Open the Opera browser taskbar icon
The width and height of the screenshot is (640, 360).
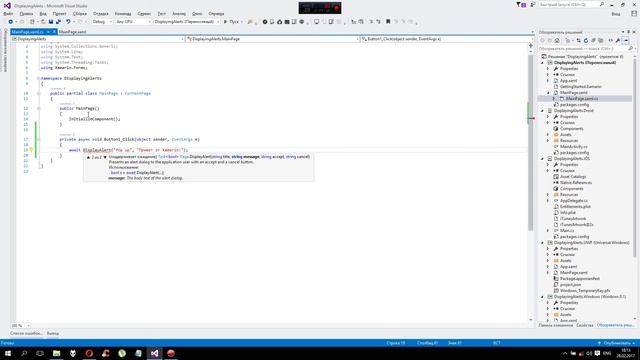89,353
